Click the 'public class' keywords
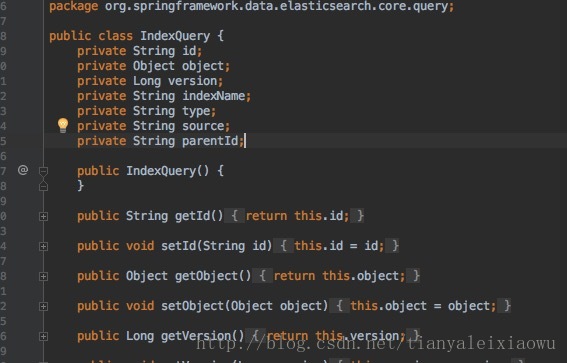The width and height of the screenshot is (567, 363). tap(91, 36)
